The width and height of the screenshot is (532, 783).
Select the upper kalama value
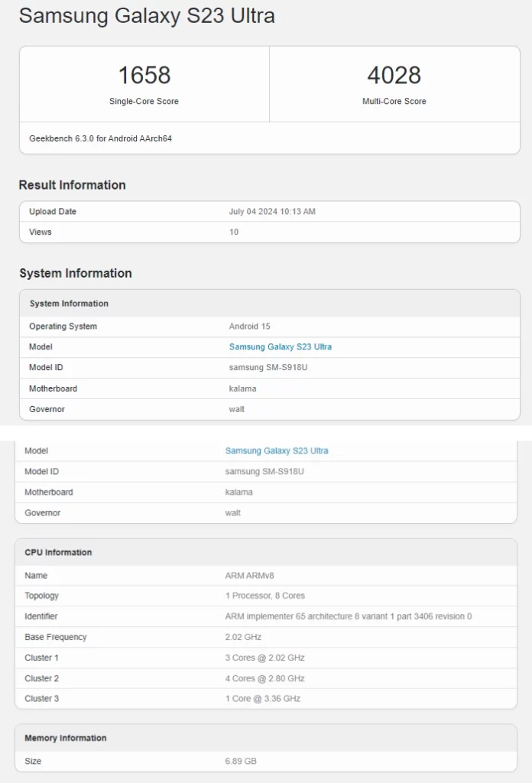coord(242,388)
